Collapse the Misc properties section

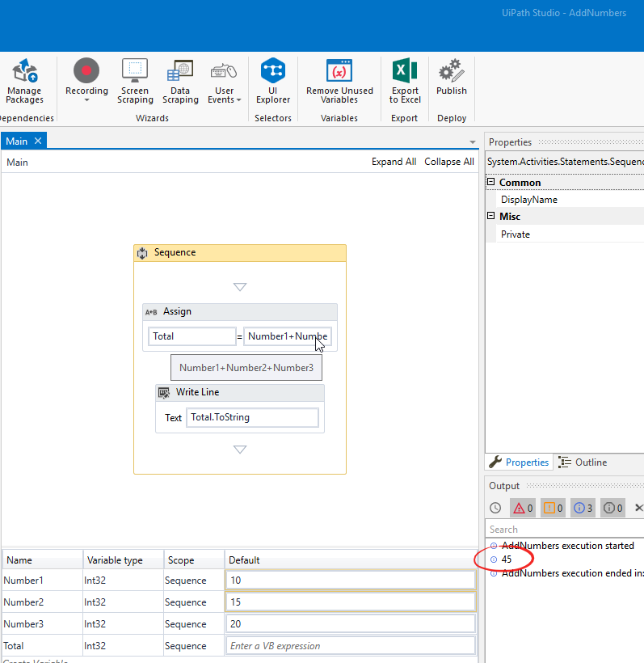point(491,217)
